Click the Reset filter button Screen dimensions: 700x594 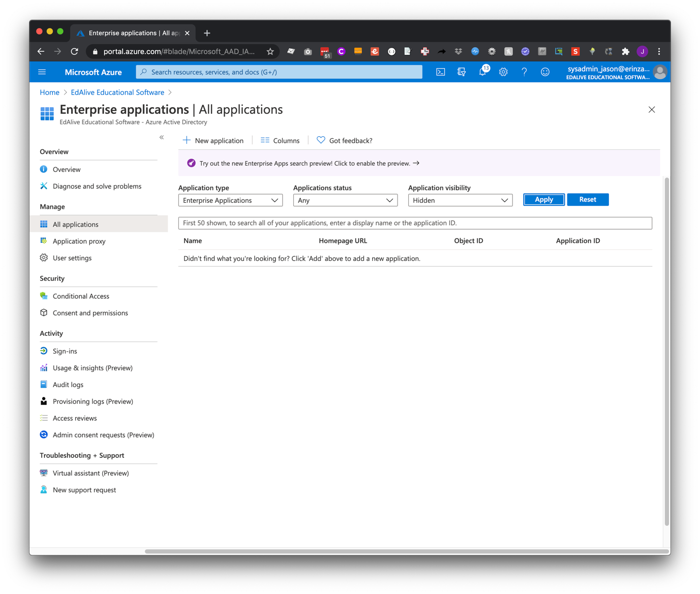click(588, 200)
